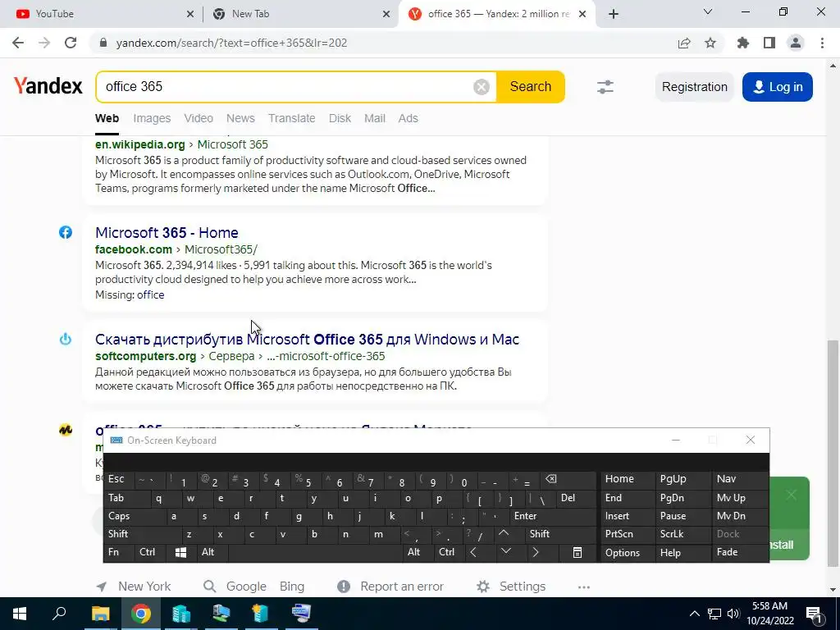Screen dimensions: 840x630
Task: Open File Explorer from taskbar
Action: (100, 614)
